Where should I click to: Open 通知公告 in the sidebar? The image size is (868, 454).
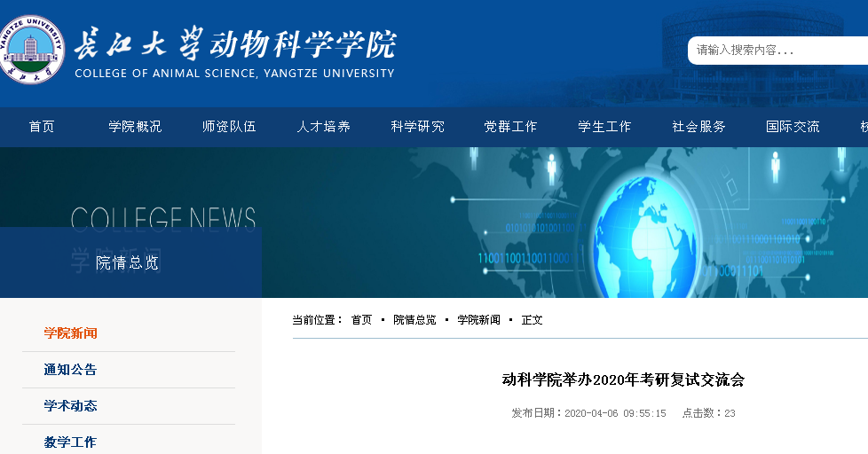71,370
